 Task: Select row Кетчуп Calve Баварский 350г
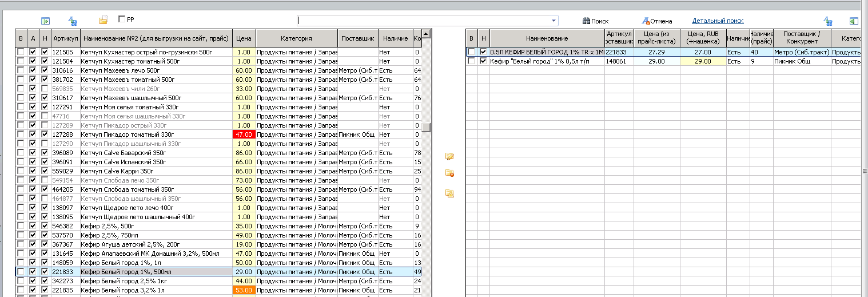(218, 153)
